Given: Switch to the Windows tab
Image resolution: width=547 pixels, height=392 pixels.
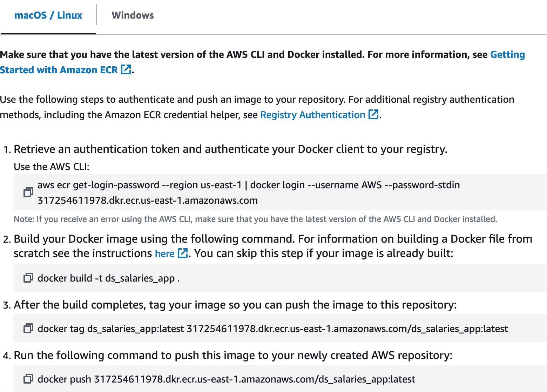Looking at the screenshot, I should pos(133,15).
